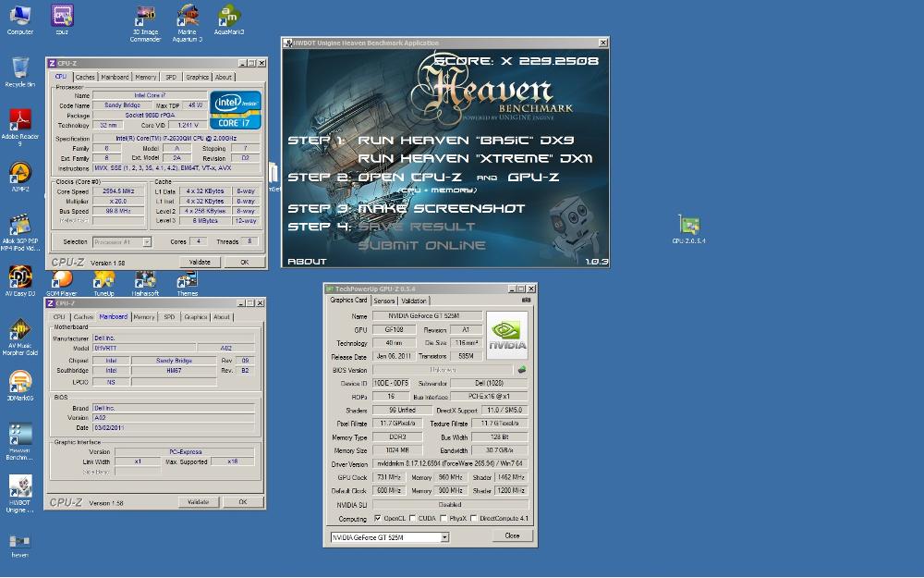Select the HWBOT Unigine desktop shortcut
Screen dimensions: 924x578
(20, 494)
